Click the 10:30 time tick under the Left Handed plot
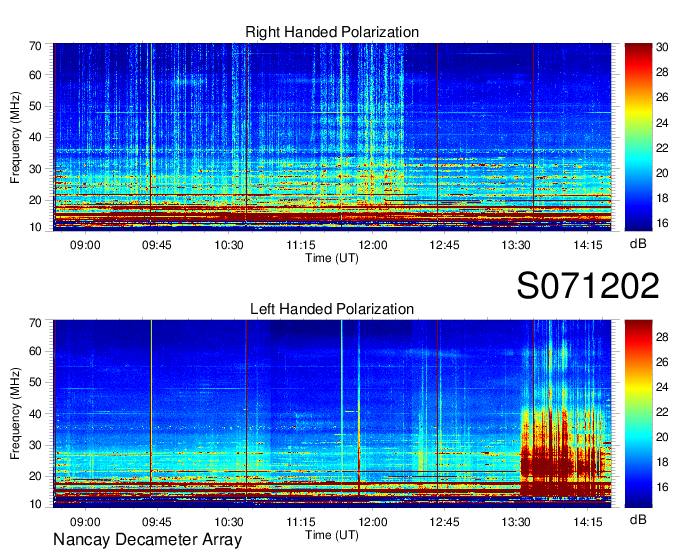This screenshot has width=680, height=552. [x=229, y=522]
